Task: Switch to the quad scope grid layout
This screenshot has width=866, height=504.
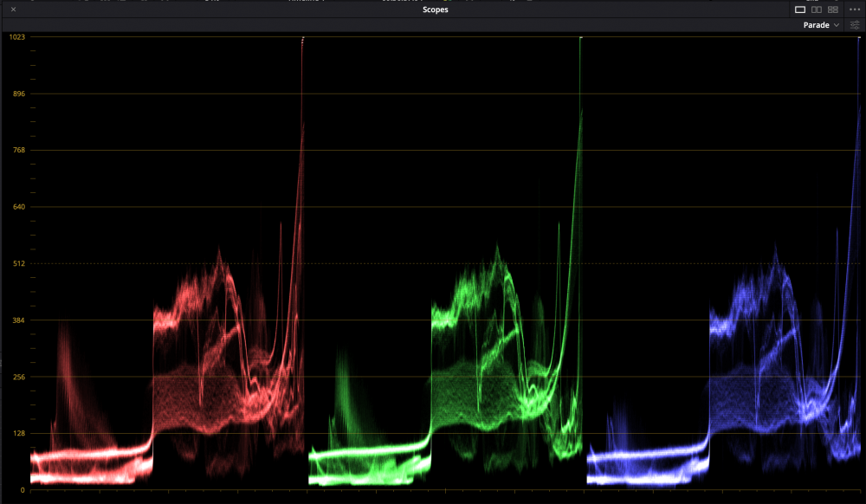Action: point(832,10)
